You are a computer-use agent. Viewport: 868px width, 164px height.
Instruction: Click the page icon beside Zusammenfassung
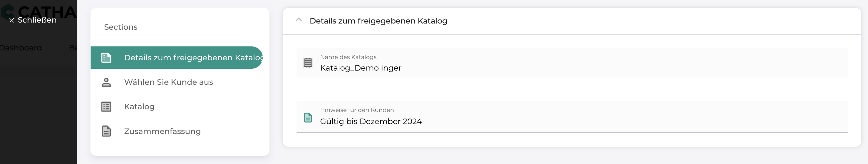tap(106, 131)
